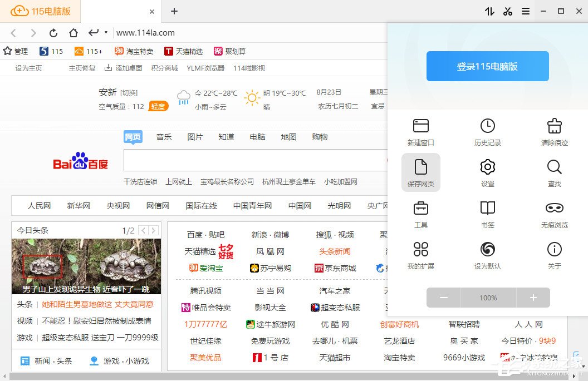
Task: Save the current webpage with 保存网页 icon
Action: 420,171
